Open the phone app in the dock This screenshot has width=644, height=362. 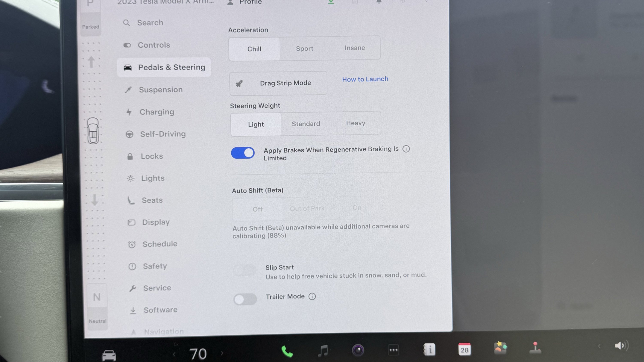click(x=287, y=351)
